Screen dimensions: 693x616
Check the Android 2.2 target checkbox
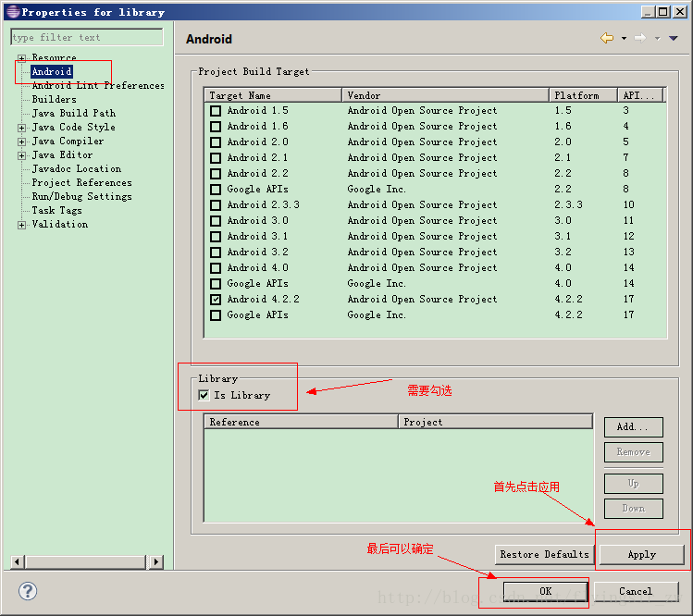click(x=216, y=174)
